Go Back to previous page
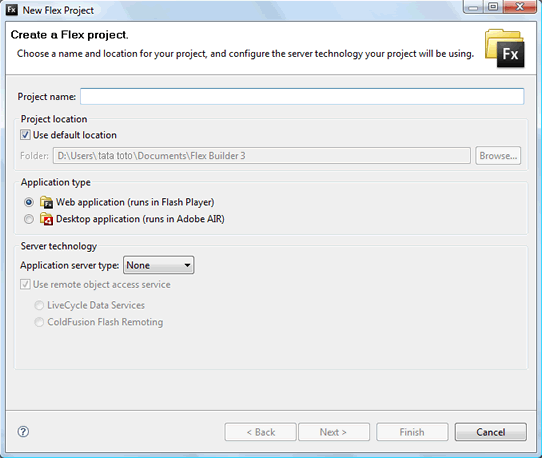The width and height of the screenshot is (542, 458). [x=260, y=432]
